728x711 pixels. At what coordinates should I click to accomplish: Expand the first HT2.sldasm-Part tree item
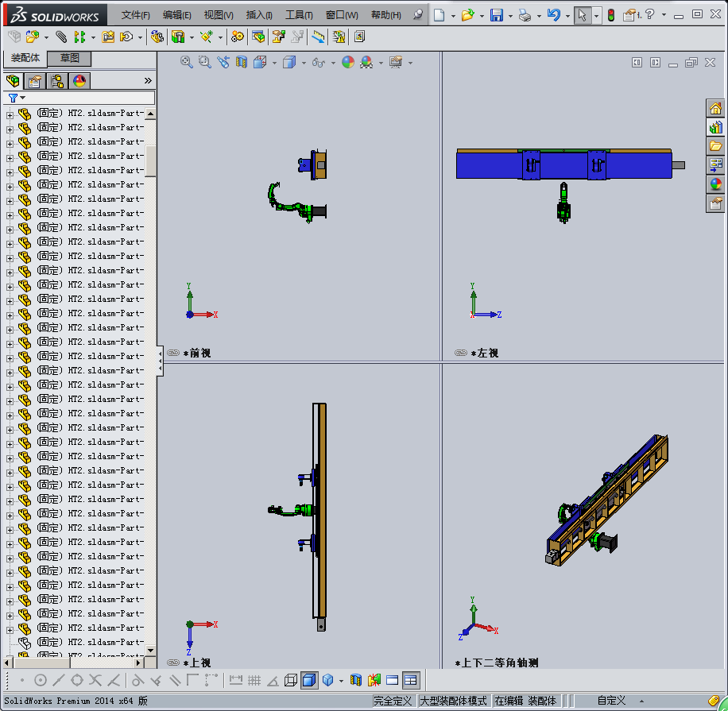click(10, 114)
